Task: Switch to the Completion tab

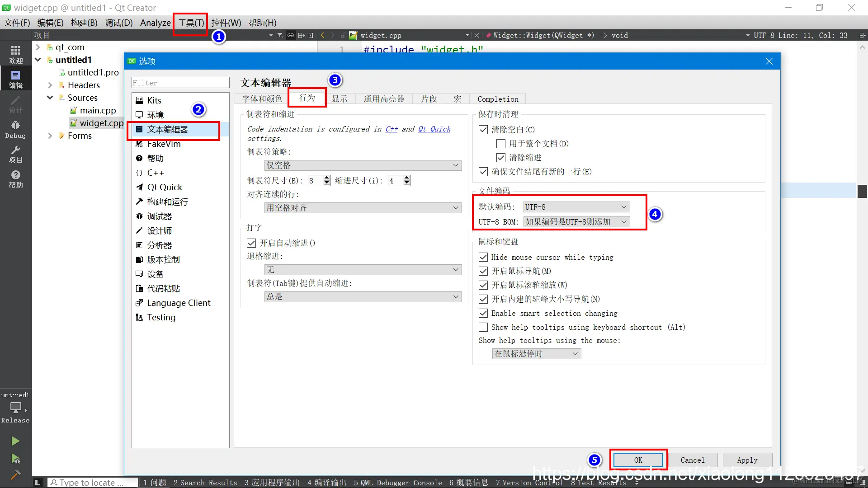Action: pos(498,99)
